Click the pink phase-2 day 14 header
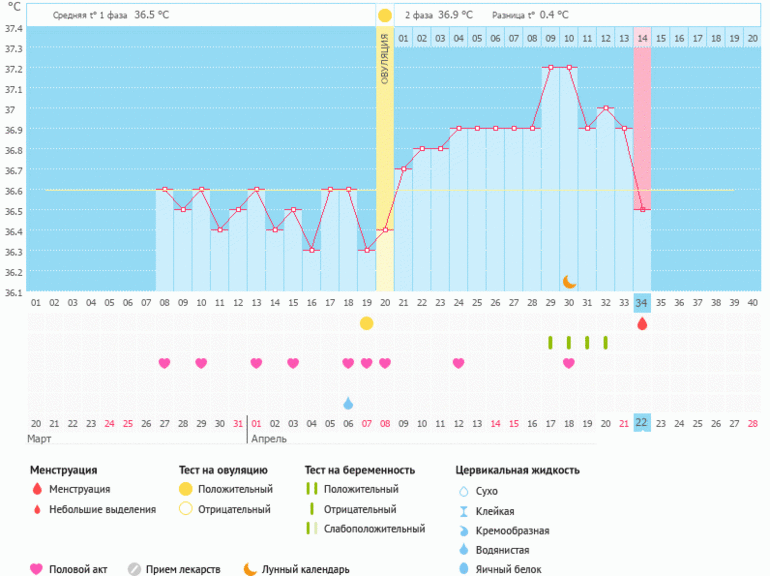 642,38
